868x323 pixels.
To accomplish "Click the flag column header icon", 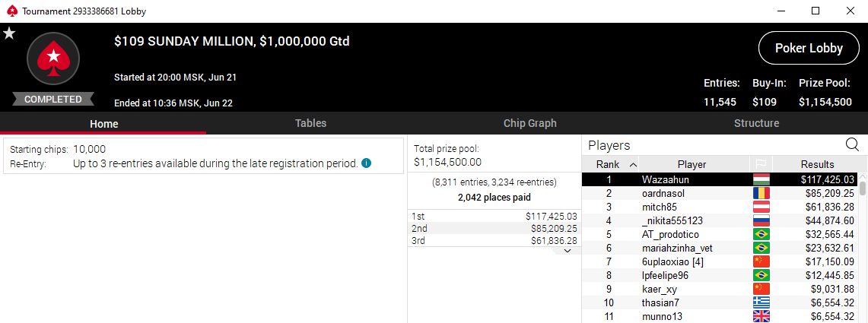I will (x=761, y=164).
